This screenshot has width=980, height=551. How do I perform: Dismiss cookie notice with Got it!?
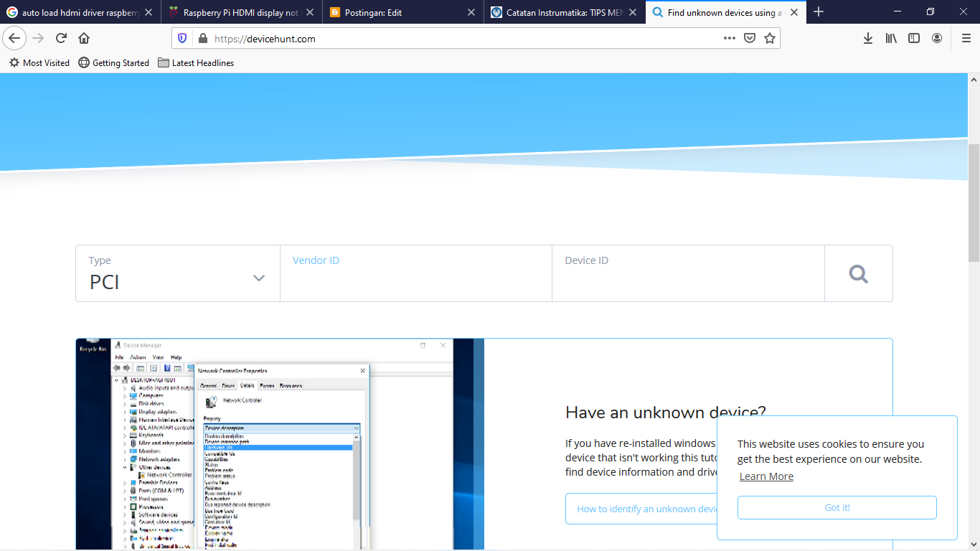(837, 507)
